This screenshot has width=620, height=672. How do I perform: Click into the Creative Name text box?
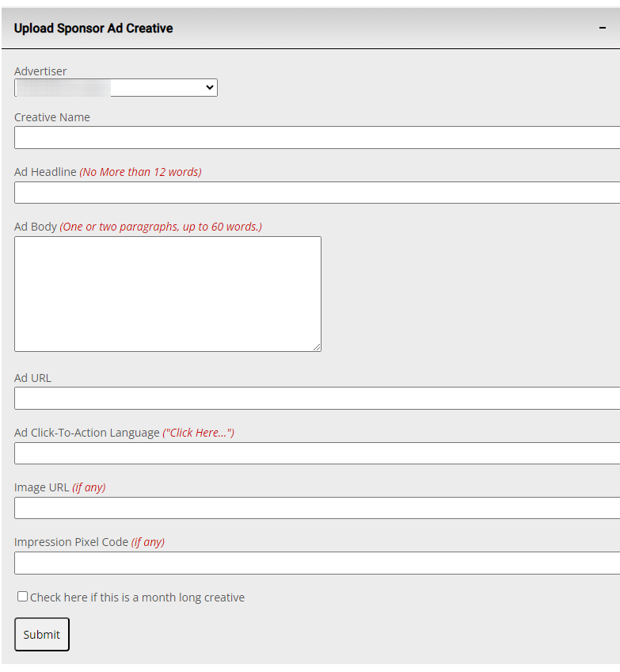point(317,137)
